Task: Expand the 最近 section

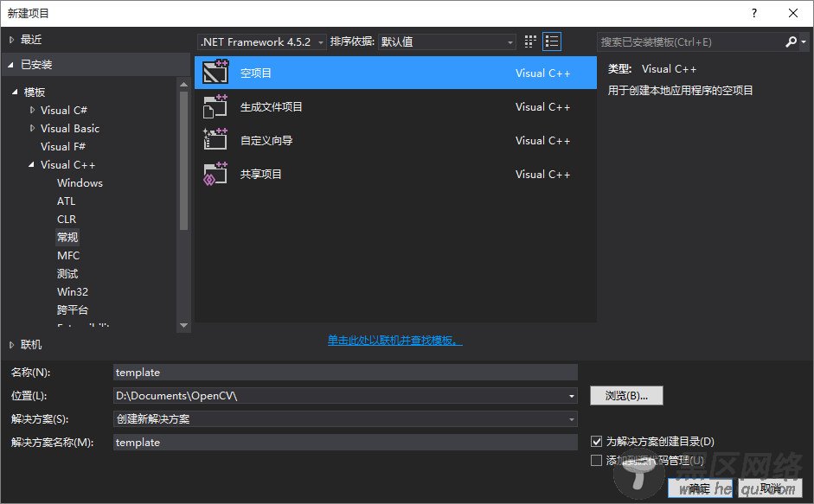Action: [11, 40]
